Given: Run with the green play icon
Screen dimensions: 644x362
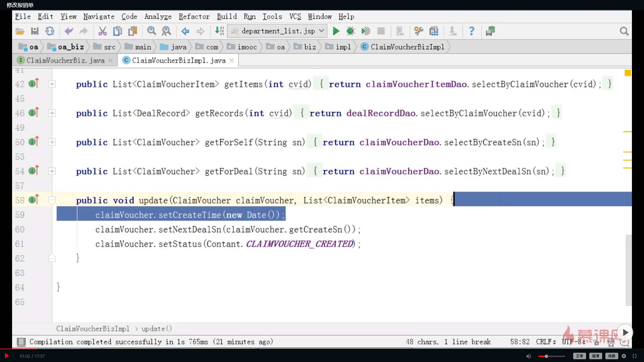Looking at the screenshot, I should pyautogui.click(x=336, y=31).
